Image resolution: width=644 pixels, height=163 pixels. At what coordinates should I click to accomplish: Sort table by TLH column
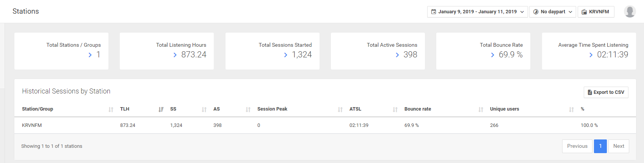pyautogui.click(x=161, y=109)
